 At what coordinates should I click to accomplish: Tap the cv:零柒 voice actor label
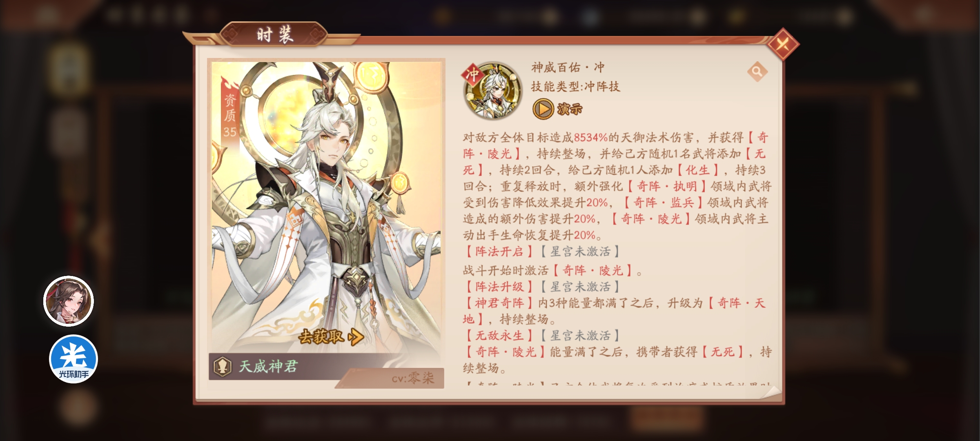412,379
